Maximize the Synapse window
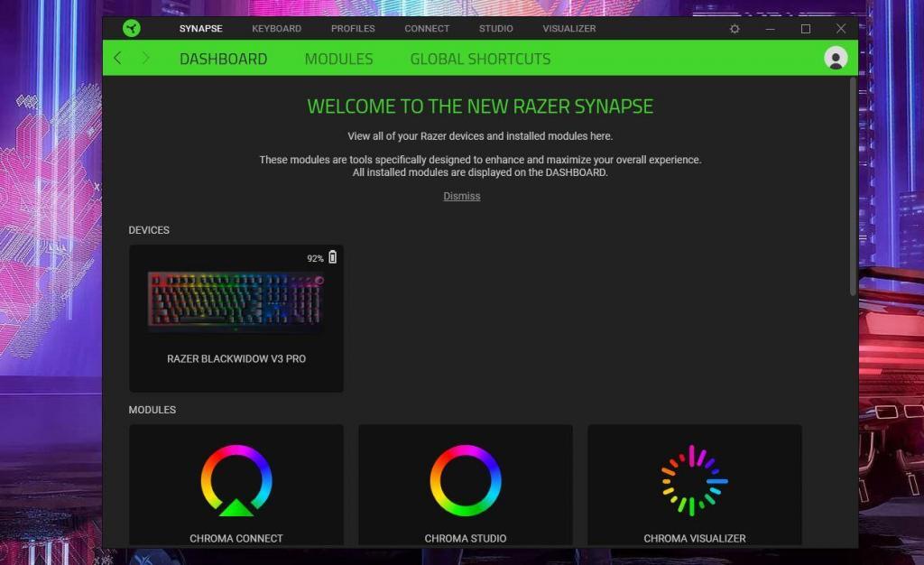Screen dimensions: 924x565 (806, 29)
